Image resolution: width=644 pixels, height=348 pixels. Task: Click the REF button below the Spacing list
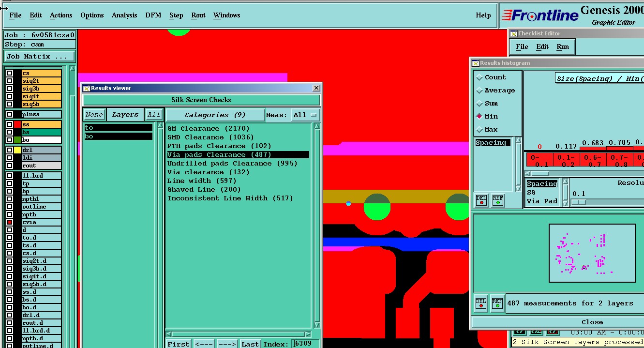498,200
